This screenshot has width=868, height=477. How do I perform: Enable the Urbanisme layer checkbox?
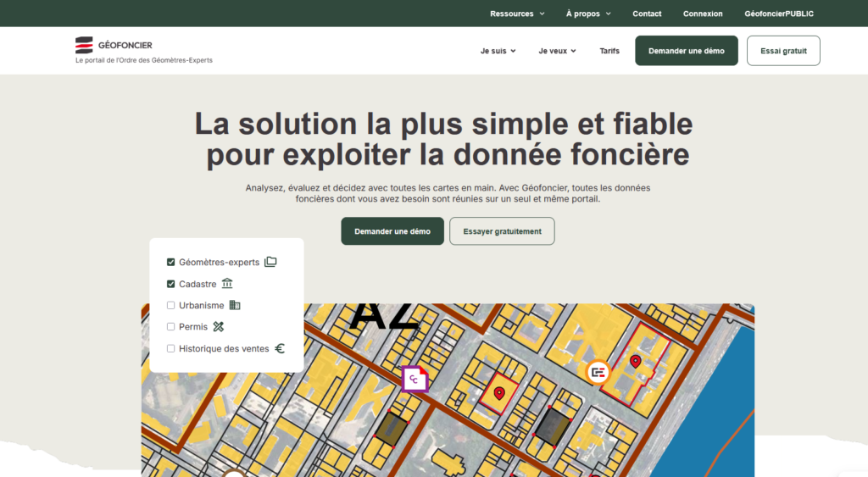[170, 306]
